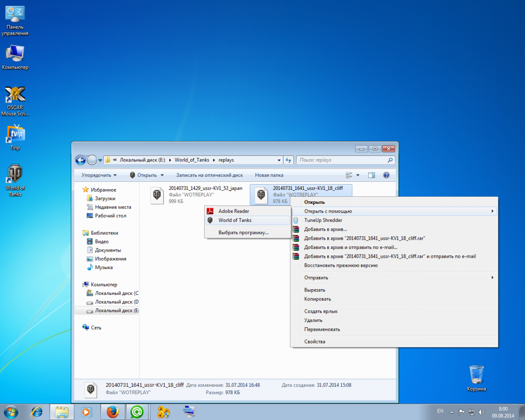The height and width of the screenshot is (420, 525).
Task: Click the help question mark icon
Action: [x=386, y=175]
